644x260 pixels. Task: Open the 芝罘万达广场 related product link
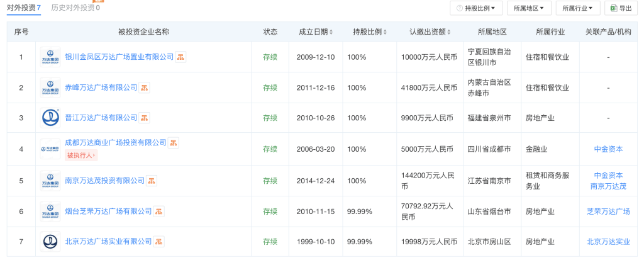click(x=608, y=212)
